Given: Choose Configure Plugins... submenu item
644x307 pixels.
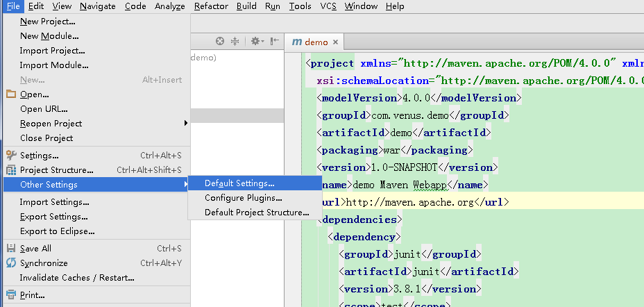Looking at the screenshot, I should (255, 198).
